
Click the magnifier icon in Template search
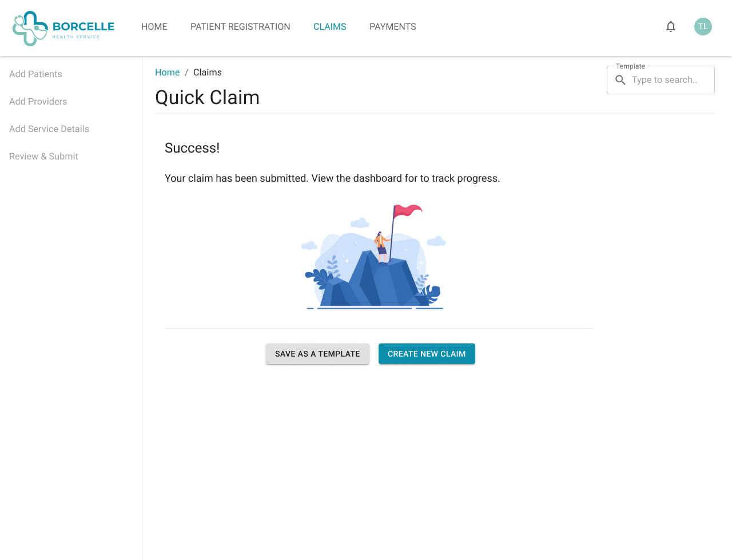[620, 80]
